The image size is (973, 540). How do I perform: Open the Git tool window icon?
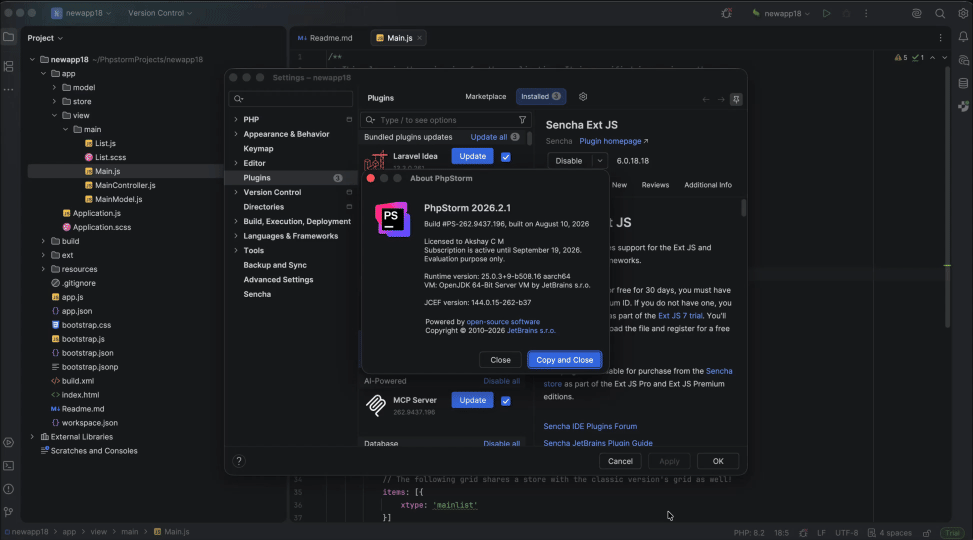tap(9, 512)
